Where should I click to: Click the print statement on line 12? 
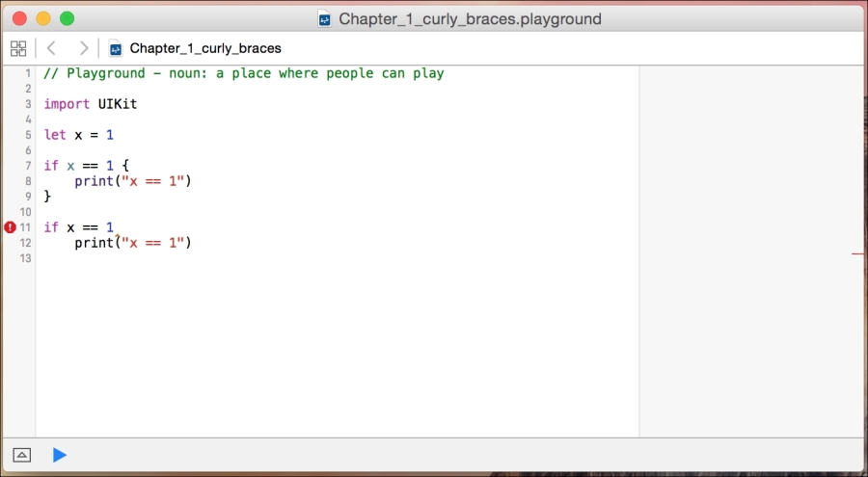click(x=133, y=243)
